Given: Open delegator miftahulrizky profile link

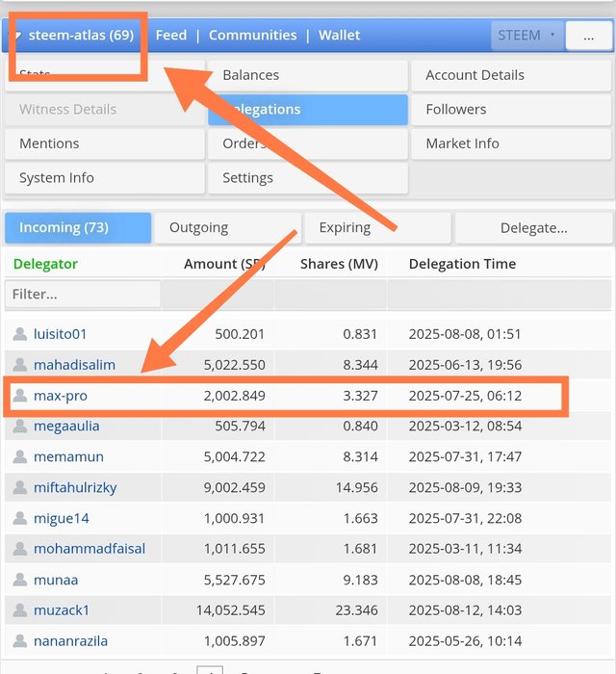Looking at the screenshot, I should [75, 487].
